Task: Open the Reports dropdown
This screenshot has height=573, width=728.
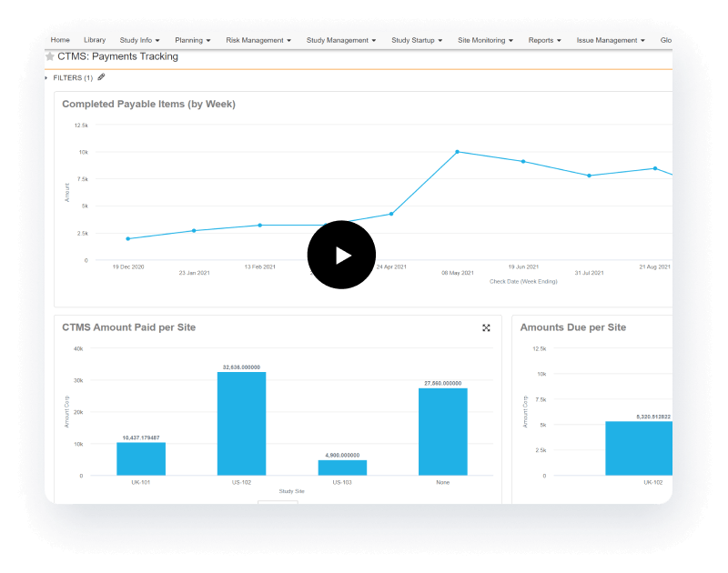Action: point(544,40)
